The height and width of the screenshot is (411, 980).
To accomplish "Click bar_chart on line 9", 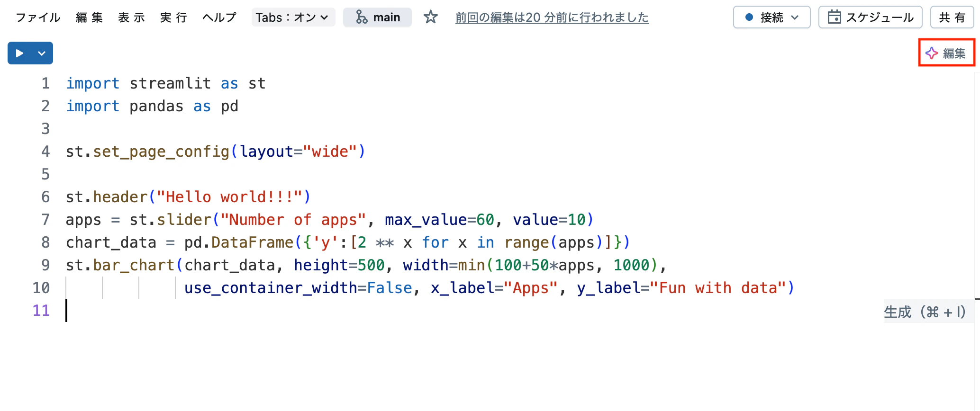I will click(134, 265).
